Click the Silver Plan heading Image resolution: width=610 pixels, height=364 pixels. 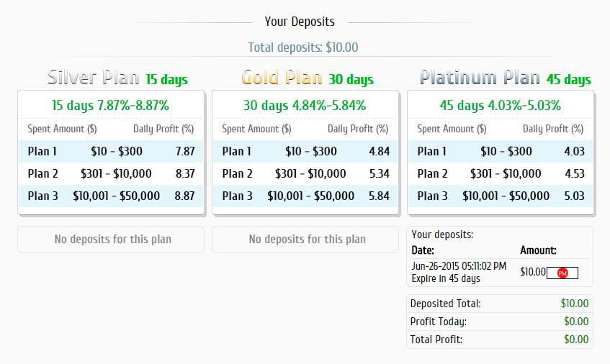[x=94, y=78]
